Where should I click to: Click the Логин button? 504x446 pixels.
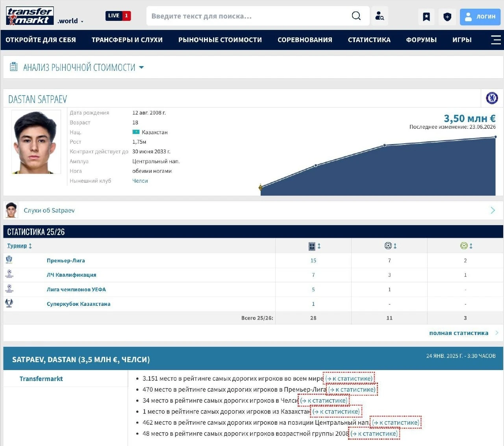tap(480, 17)
